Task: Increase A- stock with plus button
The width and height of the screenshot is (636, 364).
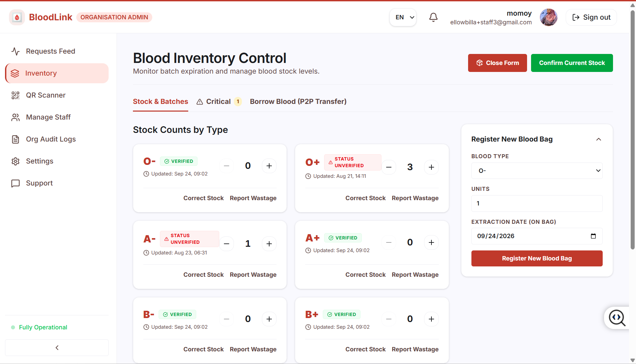Action: click(x=269, y=244)
